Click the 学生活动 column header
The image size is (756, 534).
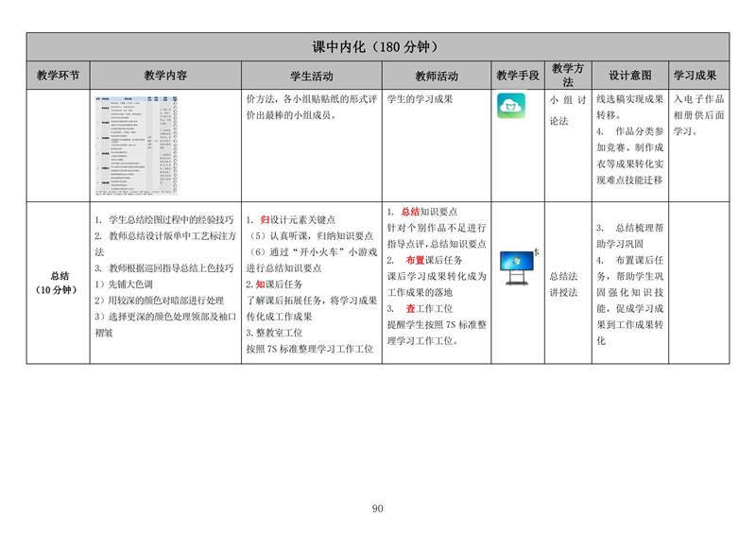312,76
